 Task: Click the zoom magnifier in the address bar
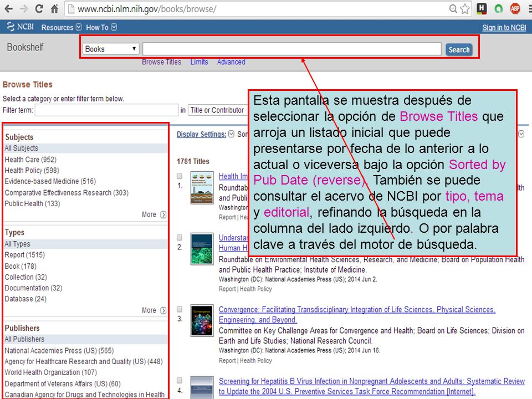(x=453, y=9)
